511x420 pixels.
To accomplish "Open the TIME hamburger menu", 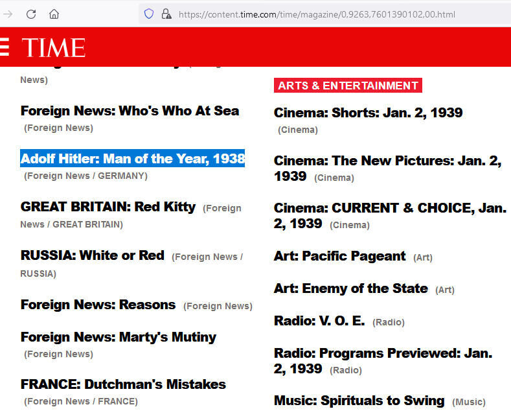I will [x=5, y=47].
